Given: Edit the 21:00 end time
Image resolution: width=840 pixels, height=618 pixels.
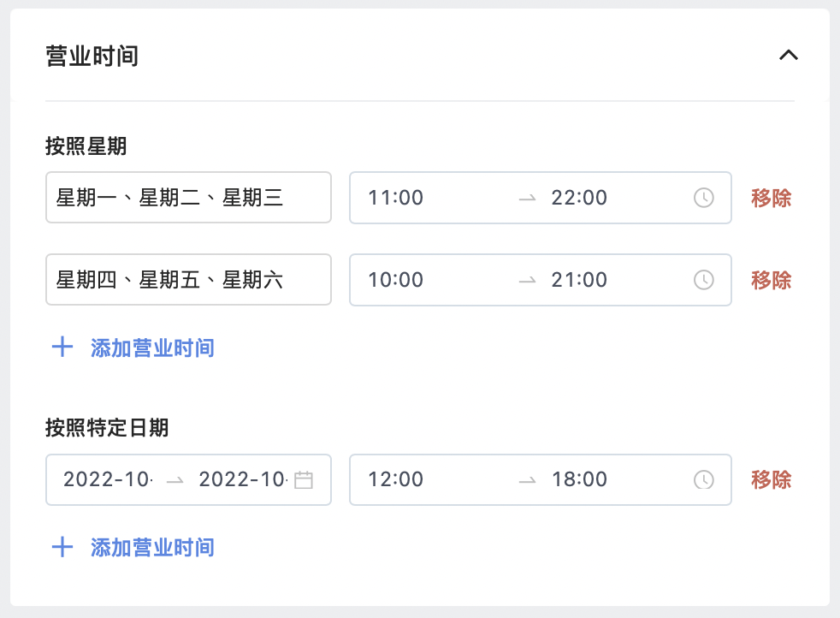Looking at the screenshot, I should click(579, 280).
